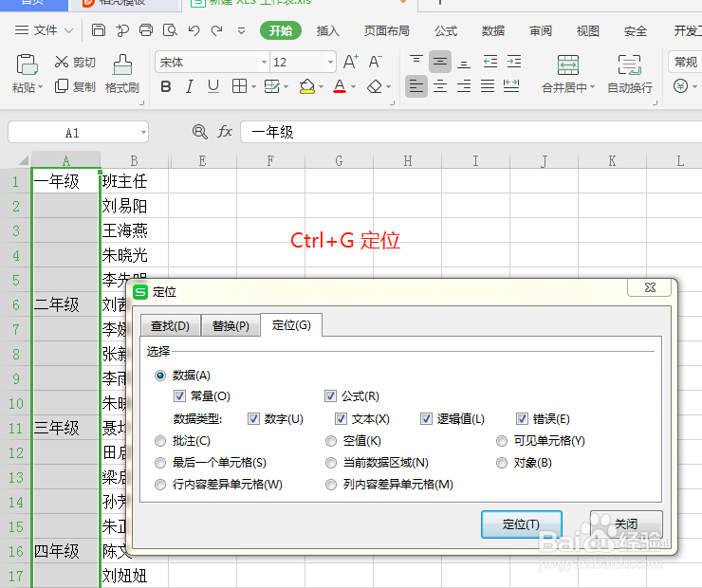Uncheck the 逻辑值(L) checkbox

click(426, 419)
